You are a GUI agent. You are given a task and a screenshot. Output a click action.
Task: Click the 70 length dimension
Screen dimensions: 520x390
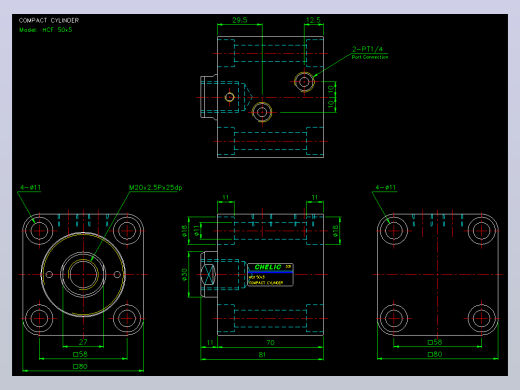[270, 342]
